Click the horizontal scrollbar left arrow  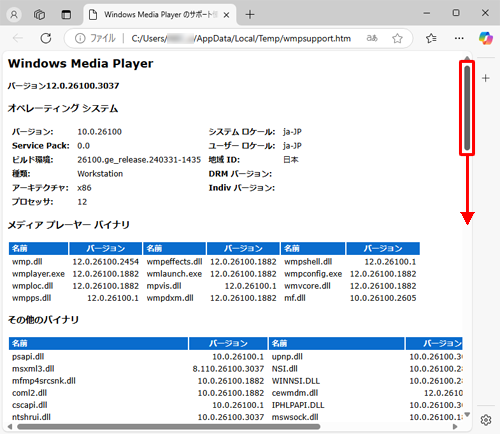10,427
